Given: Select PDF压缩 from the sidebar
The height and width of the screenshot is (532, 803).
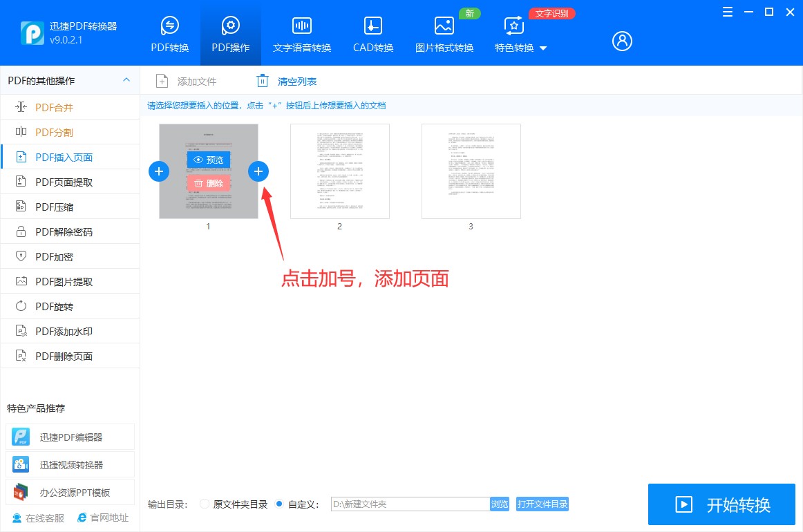Looking at the screenshot, I should (x=55, y=207).
